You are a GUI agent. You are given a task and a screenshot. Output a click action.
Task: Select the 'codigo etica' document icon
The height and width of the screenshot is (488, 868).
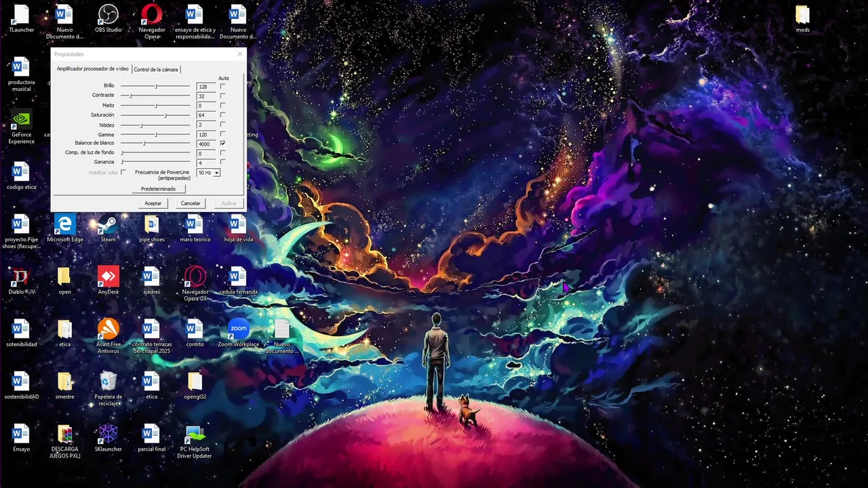(21, 176)
